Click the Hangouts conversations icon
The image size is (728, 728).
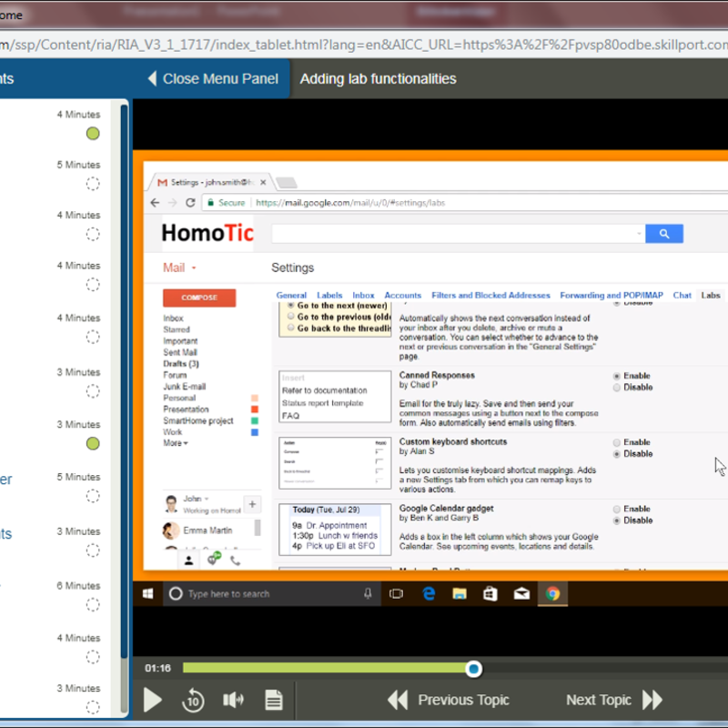[214, 559]
